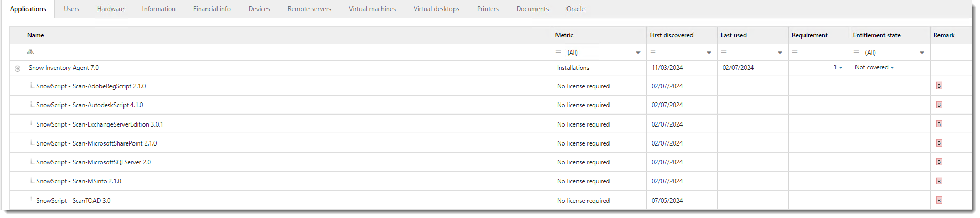Image resolution: width=980 pixels, height=218 pixels.
Task: Expand the Not covered entitlement dropdown
Action: (x=892, y=68)
